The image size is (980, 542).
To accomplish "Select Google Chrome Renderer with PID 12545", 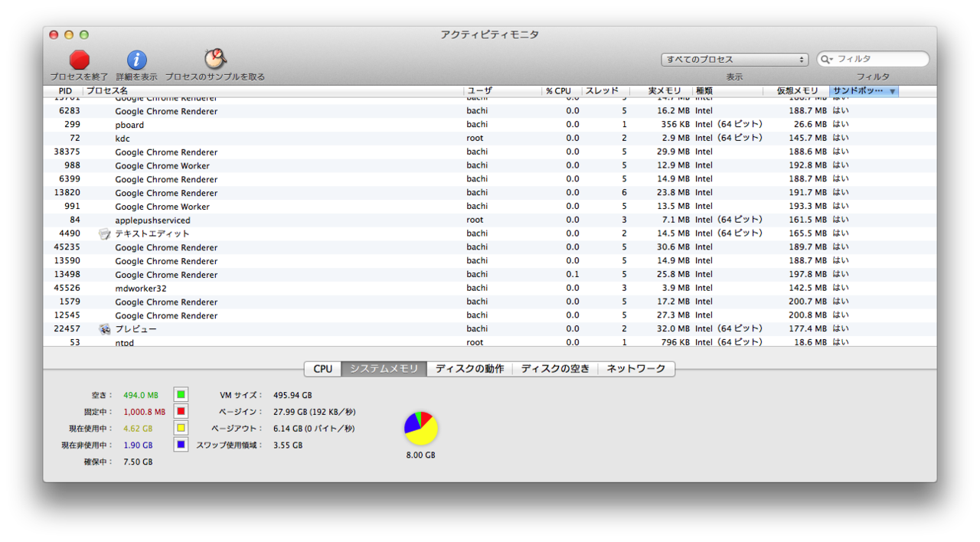I will (490, 315).
